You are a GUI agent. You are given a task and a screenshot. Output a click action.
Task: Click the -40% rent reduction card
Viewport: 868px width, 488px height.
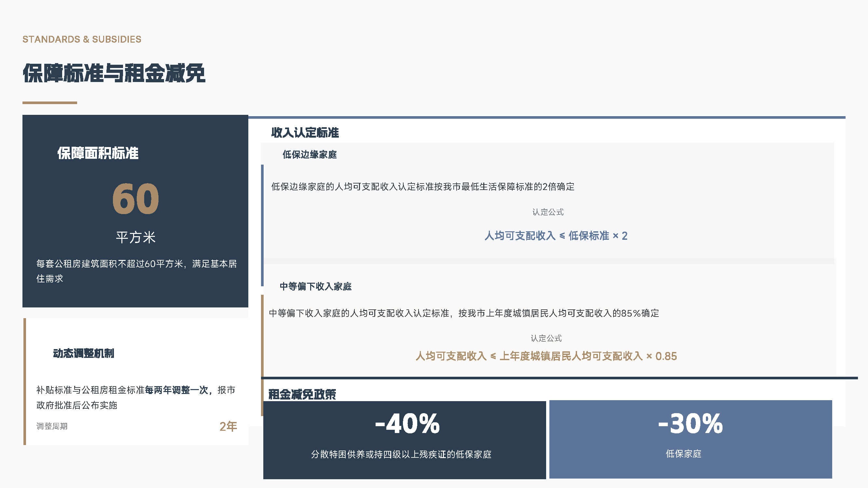coord(407,424)
